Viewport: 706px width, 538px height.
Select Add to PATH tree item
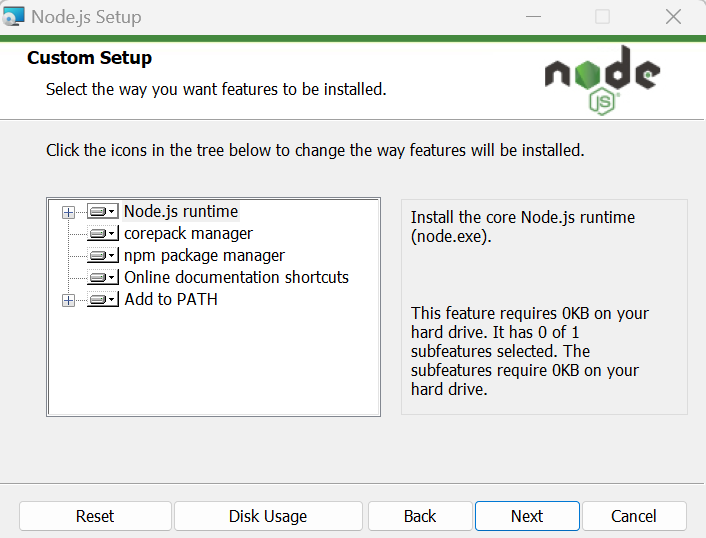coord(171,299)
